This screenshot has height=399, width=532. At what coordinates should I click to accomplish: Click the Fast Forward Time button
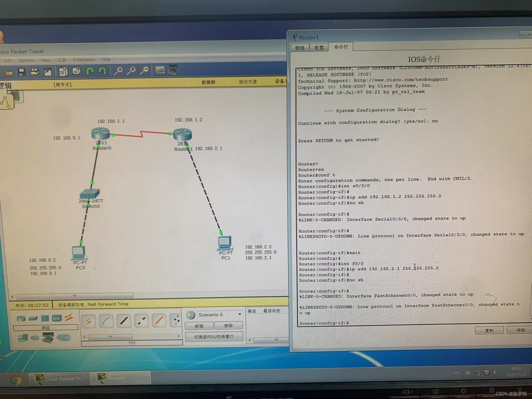108,304
